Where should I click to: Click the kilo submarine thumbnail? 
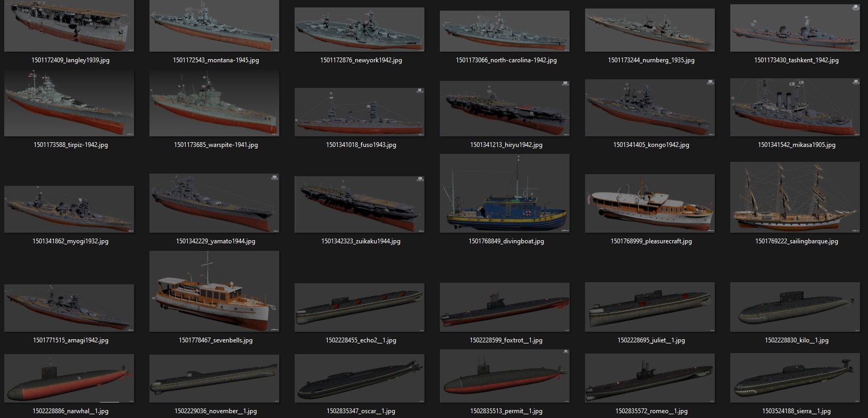[x=795, y=307]
